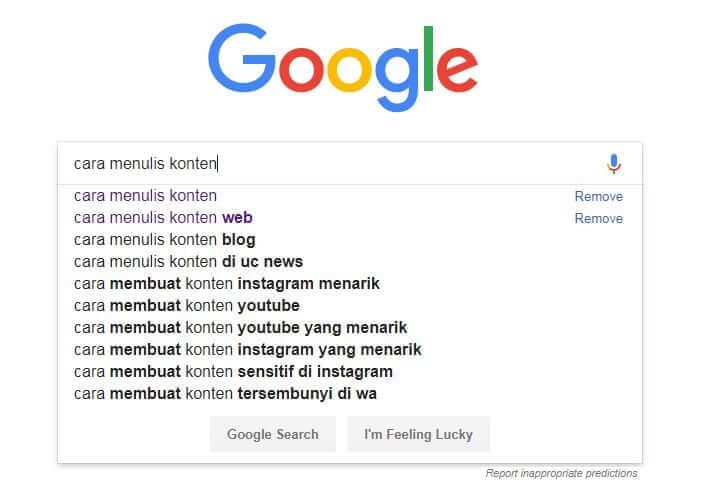
Task: Pick suggestion "konten instagram yang menarik"
Action: (x=247, y=350)
